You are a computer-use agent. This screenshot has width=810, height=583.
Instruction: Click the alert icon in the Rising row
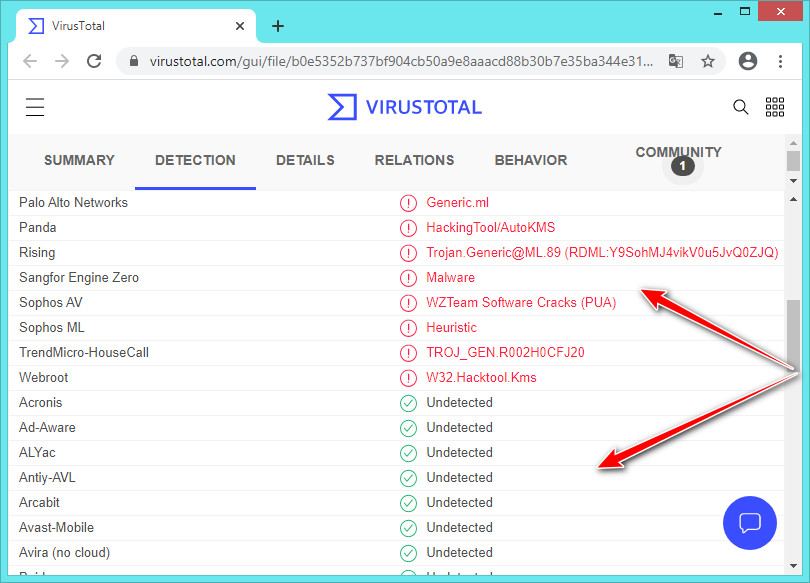408,253
